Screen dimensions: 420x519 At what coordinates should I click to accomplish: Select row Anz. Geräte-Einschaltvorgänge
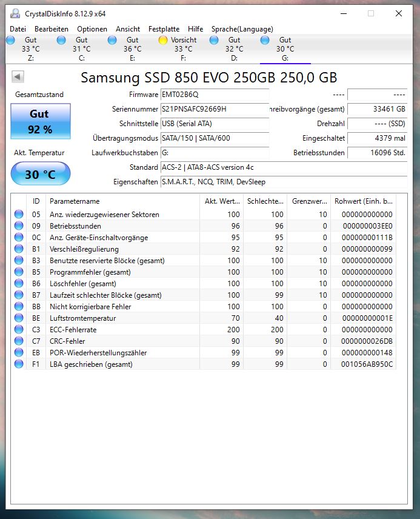(x=204, y=238)
